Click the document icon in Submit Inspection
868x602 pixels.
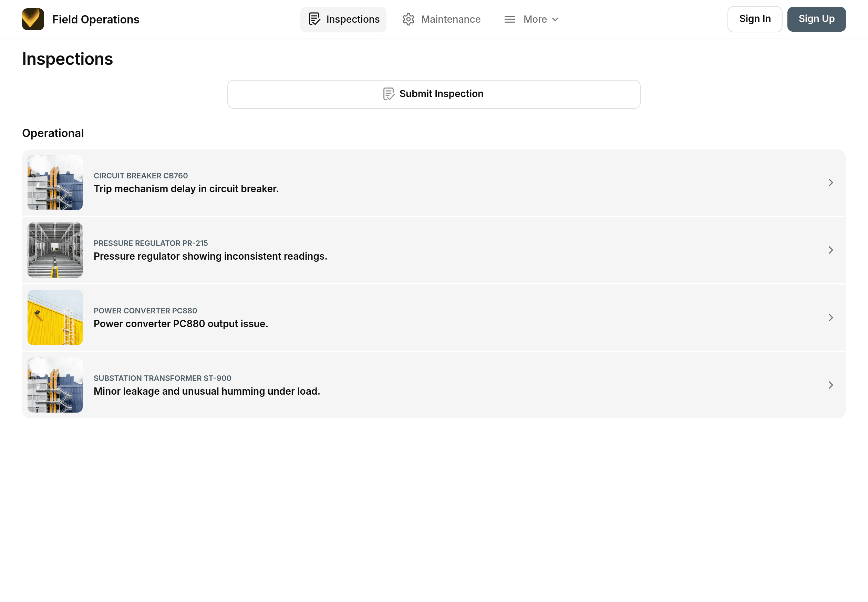[x=389, y=94]
